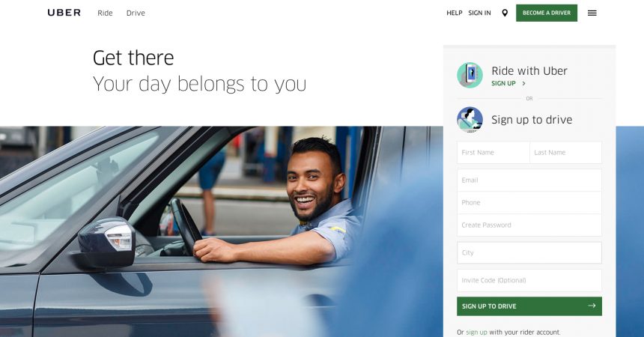Open the hamburger menu icon
The height and width of the screenshot is (337, 644).
click(x=592, y=13)
